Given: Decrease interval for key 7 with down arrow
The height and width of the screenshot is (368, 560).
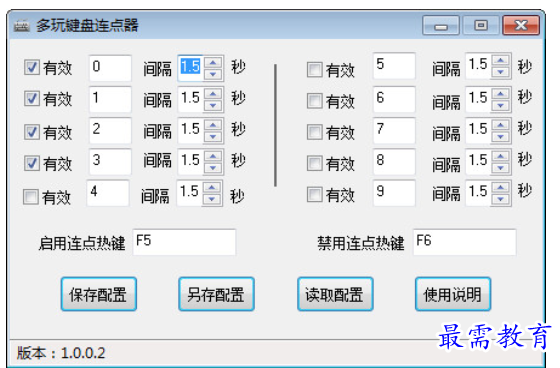Looking at the screenshot, I should coord(501,136).
